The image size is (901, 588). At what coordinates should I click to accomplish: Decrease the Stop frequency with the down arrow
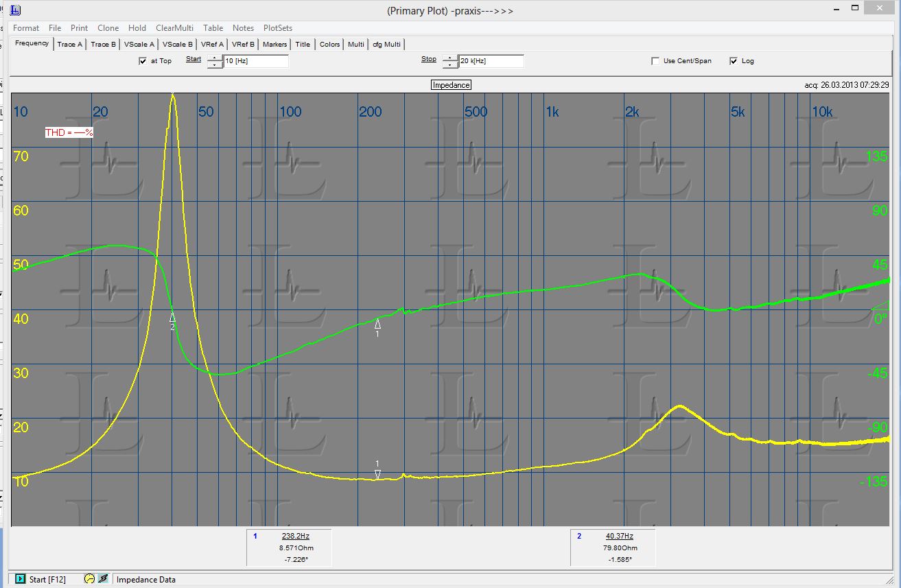[x=450, y=64]
